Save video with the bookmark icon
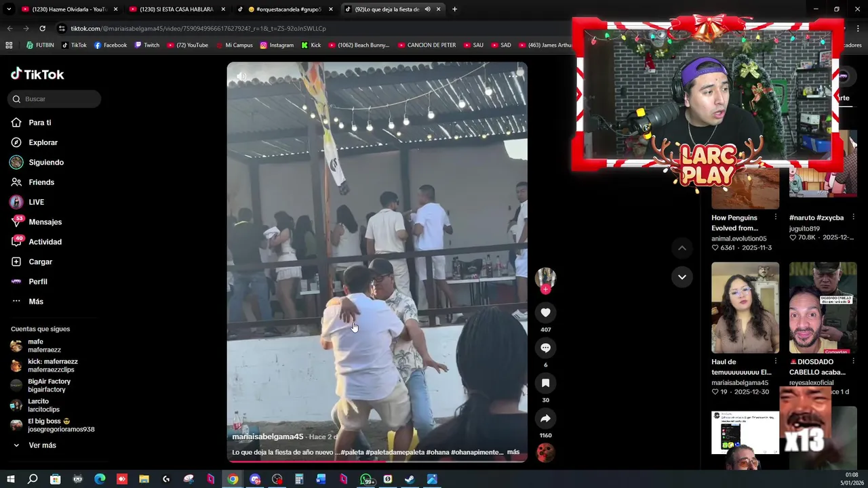 pos(545,383)
